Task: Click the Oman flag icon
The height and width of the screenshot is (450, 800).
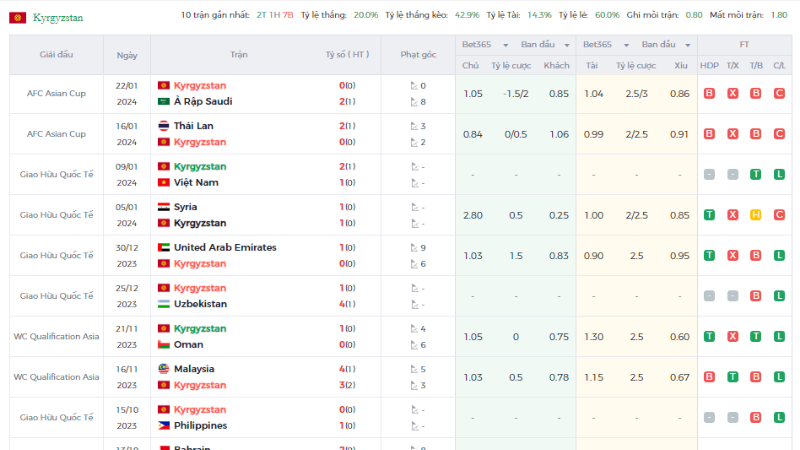Action: point(163,344)
